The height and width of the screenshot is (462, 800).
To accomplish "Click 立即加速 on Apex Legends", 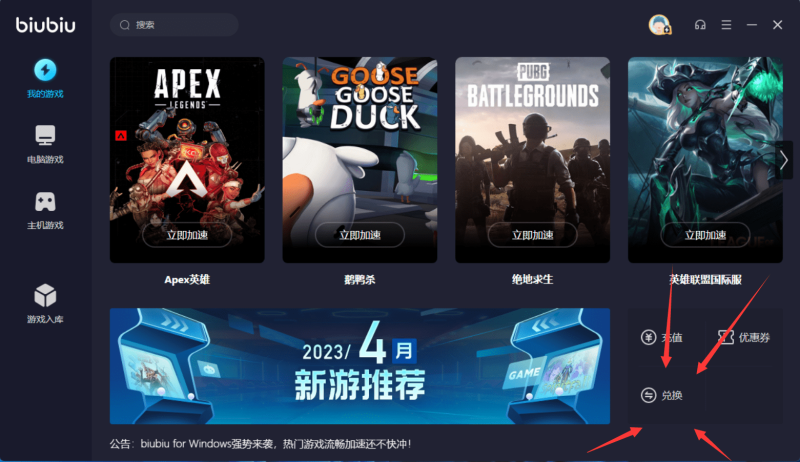I will tap(187, 235).
